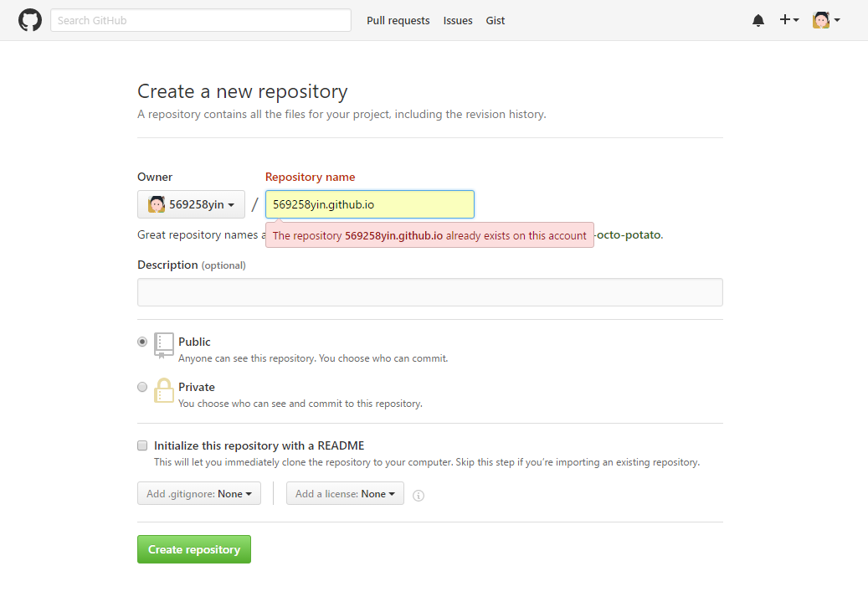Select the Private radio button
This screenshot has width=868, height=597.
coord(142,387)
